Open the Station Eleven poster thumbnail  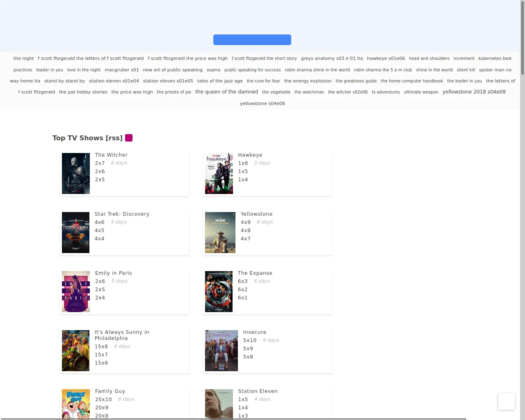pos(219,404)
